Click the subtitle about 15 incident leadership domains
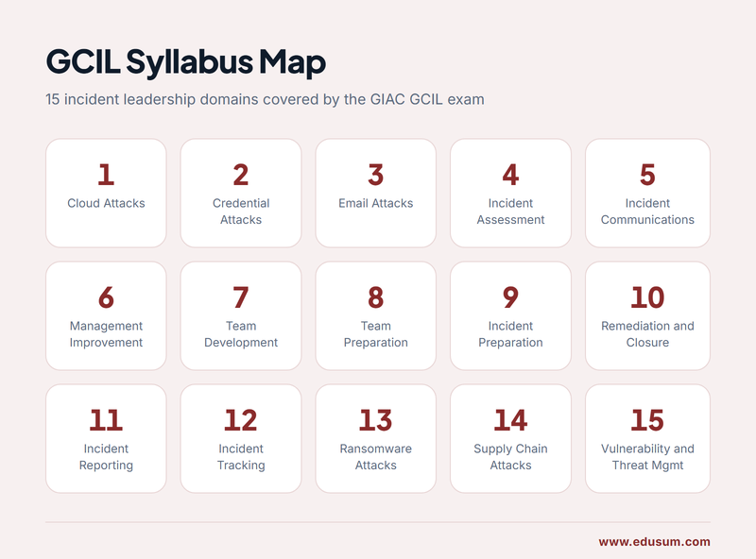The height and width of the screenshot is (559, 756). click(x=265, y=99)
